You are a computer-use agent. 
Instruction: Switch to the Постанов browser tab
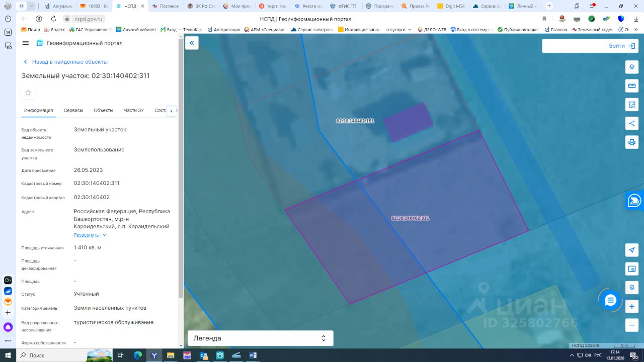(x=166, y=6)
